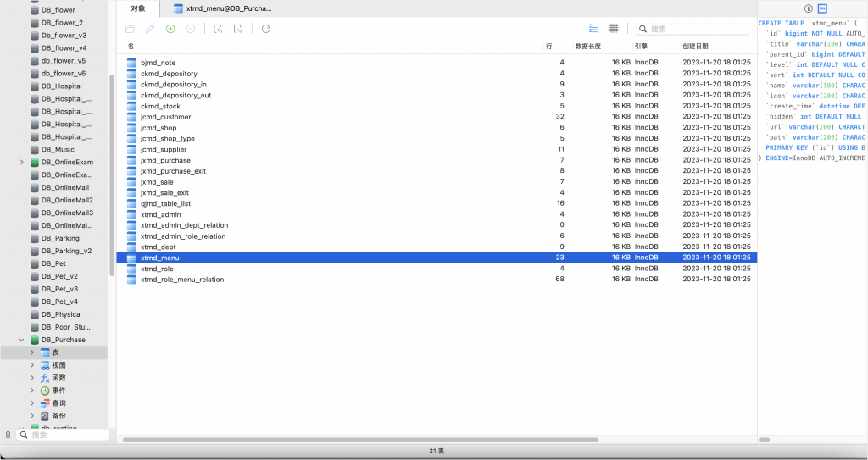868x460 pixels.
Task: Expand the 视图 views node
Action: (32, 365)
